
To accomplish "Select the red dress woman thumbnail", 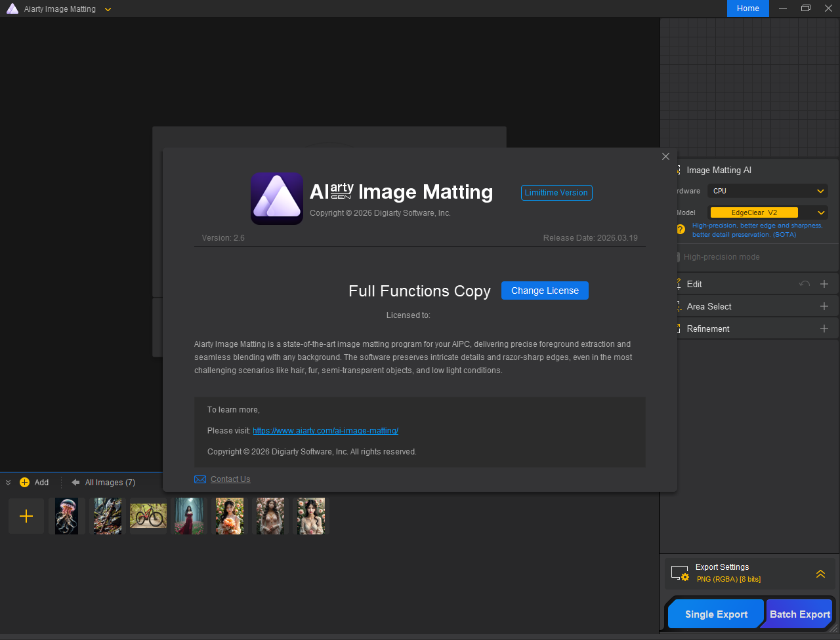I will 189,516.
